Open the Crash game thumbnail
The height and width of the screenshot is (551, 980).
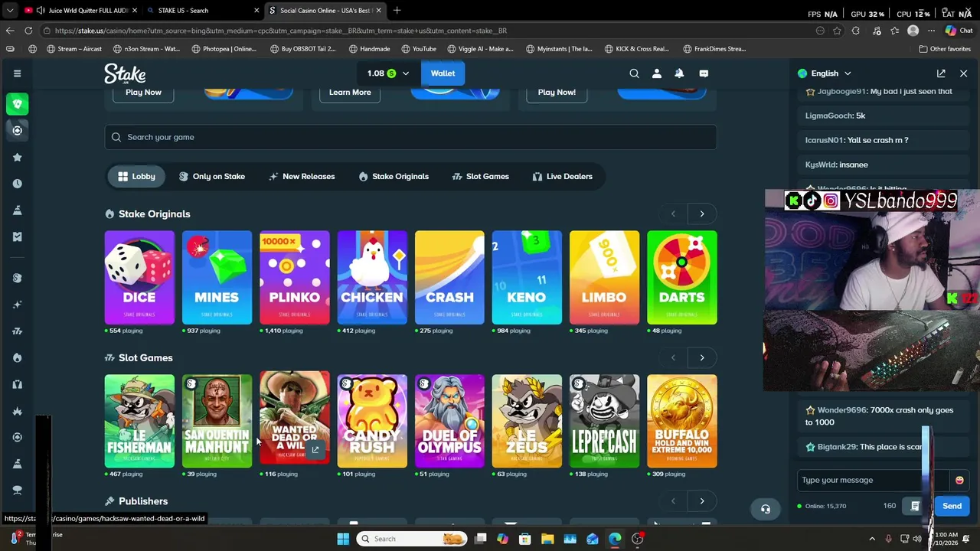[x=449, y=278]
